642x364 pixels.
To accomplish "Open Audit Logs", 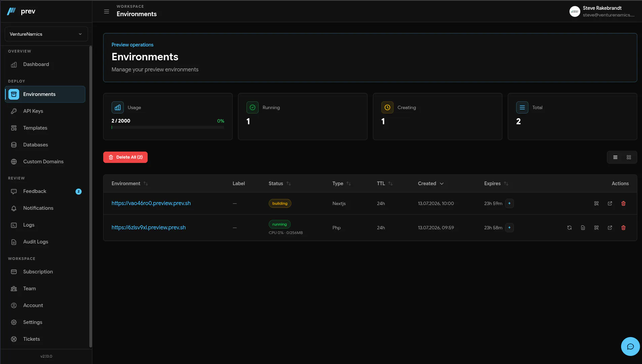I will (45, 242).
